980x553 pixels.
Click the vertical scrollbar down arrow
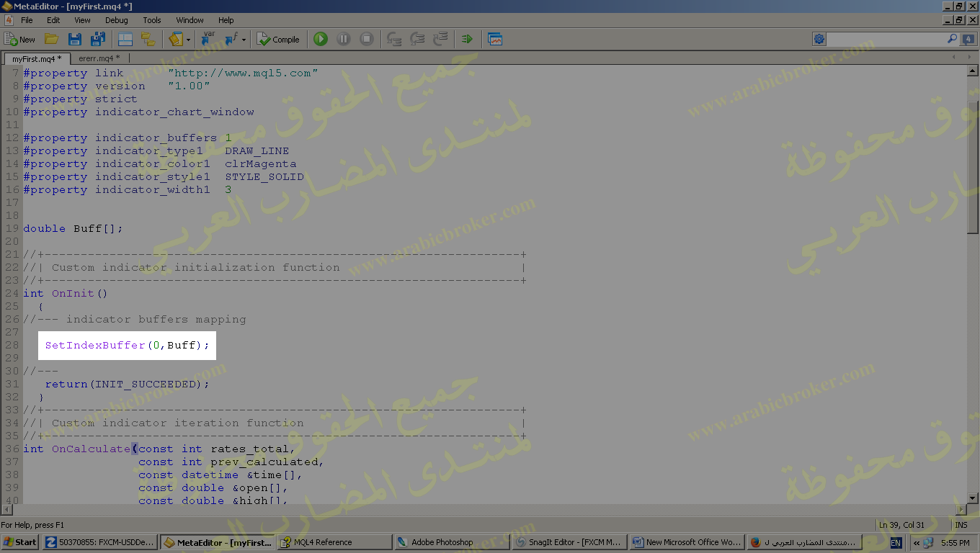[973, 498]
